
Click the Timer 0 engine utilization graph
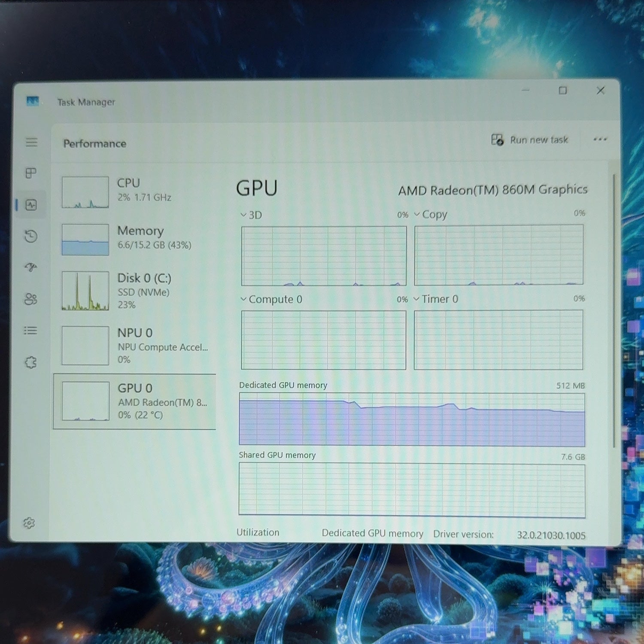[x=498, y=340]
